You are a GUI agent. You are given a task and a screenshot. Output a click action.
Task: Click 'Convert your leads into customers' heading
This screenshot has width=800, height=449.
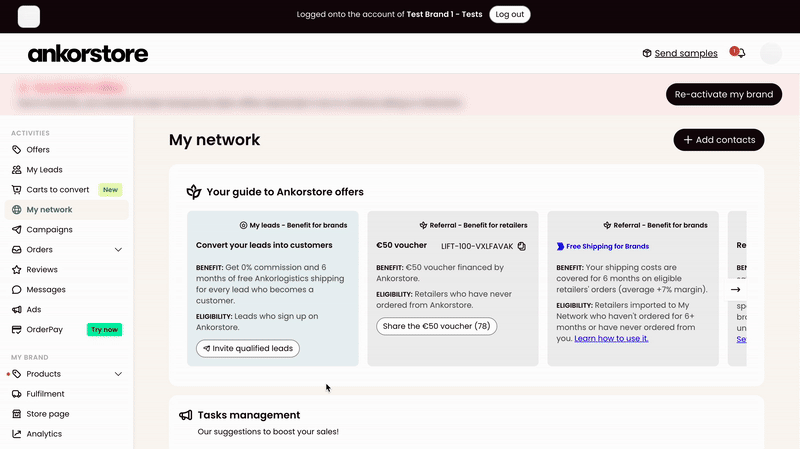(264, 245)
